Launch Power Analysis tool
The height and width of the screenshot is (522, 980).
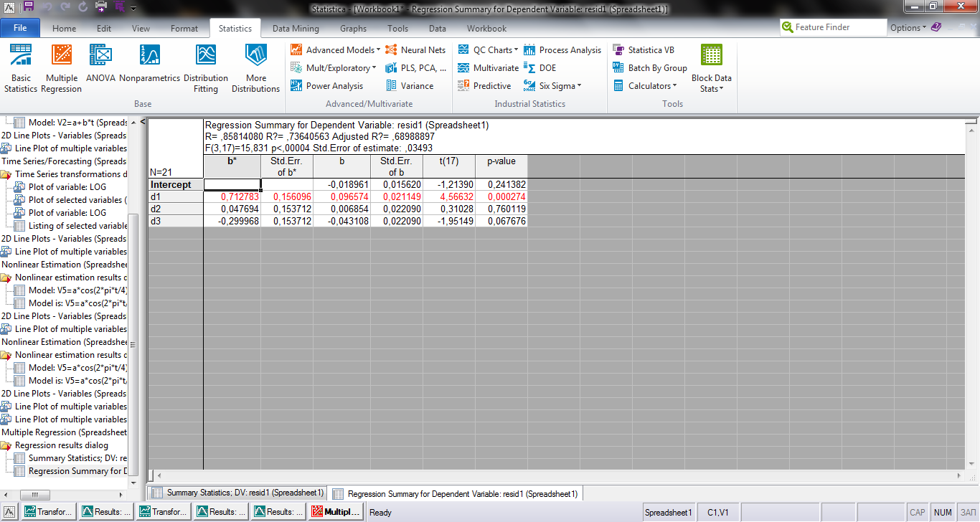pyautogui.click(x=327, y=86)
